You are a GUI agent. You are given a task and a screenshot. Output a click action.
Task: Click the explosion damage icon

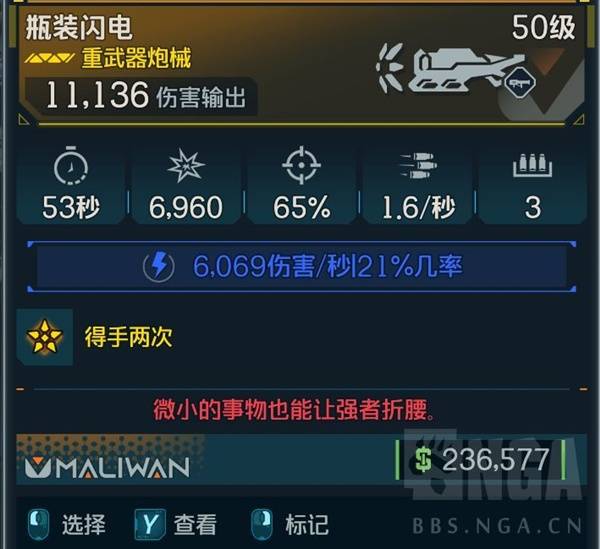(x=186, y=166)
